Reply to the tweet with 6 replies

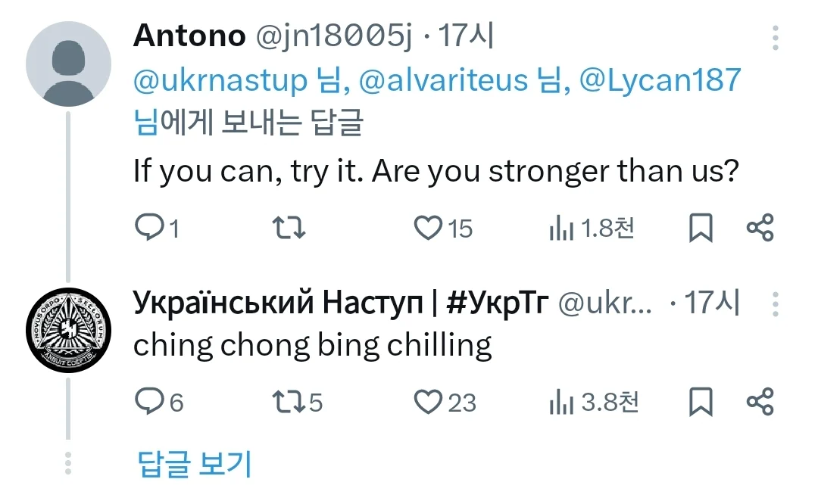[158, 402]
